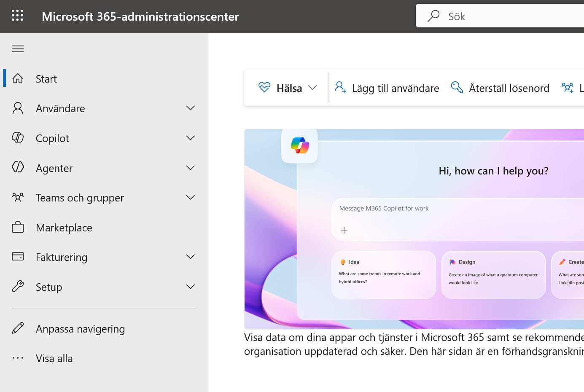The height and width of the screenshot is (392, 584).
Task: Expand the Agenter menu chevron
Action: coord(191,168)
